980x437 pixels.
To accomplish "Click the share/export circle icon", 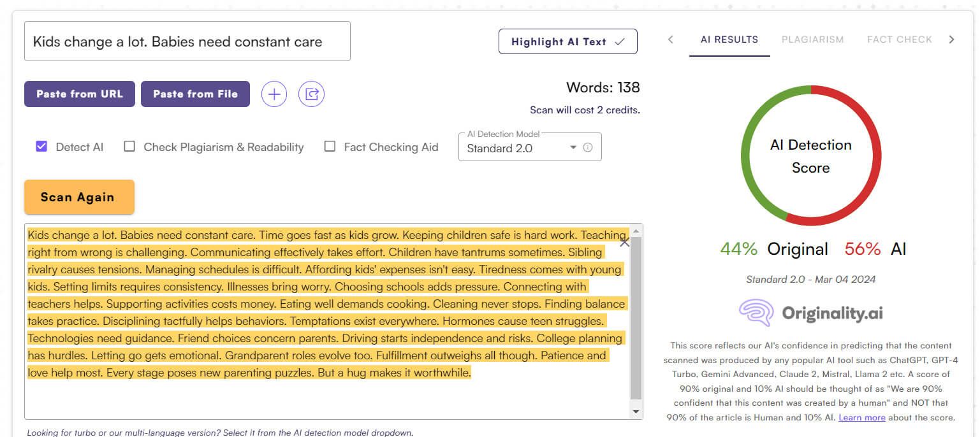I will 312,94.
